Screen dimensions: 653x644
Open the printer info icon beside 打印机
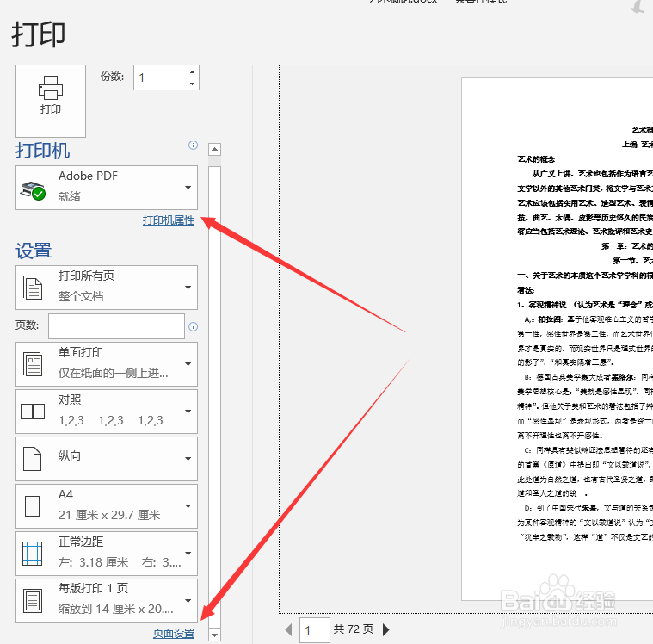193,145
